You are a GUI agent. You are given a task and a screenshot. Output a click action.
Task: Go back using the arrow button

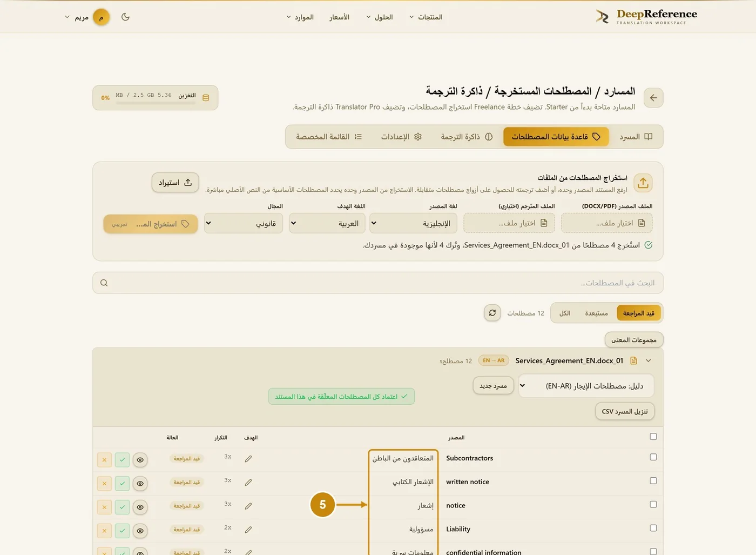tap(653, 98)
